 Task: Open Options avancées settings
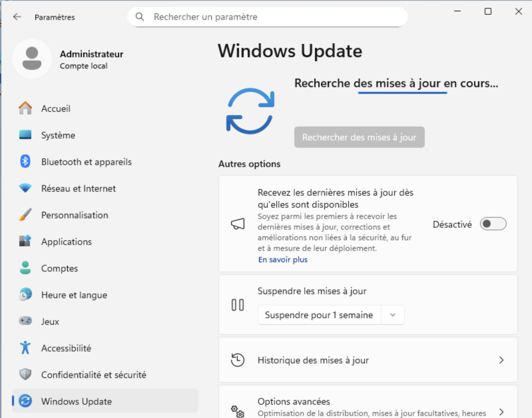pyautogui.click(x=368, y=402)
